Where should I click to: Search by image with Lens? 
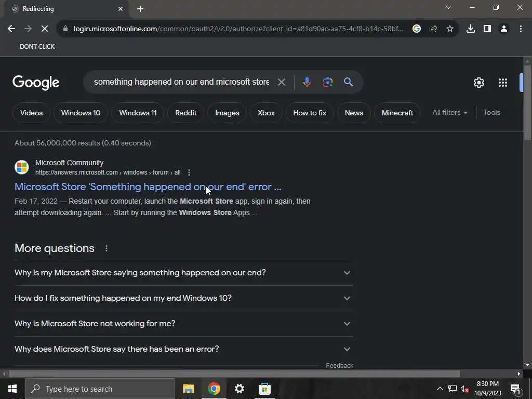pyautogui.click(x=327, y=82)
